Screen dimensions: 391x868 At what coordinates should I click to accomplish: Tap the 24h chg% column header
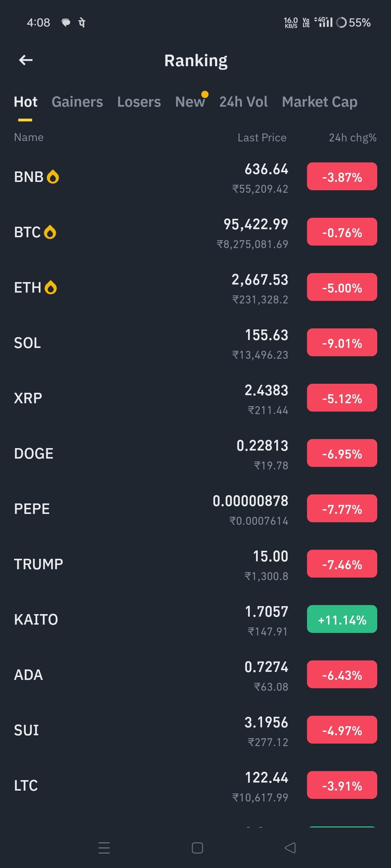(x=353, y=137)
